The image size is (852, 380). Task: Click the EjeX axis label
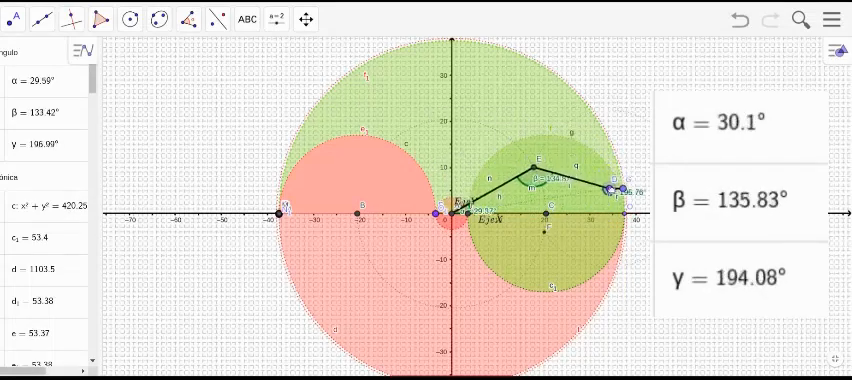click(490, 220)
